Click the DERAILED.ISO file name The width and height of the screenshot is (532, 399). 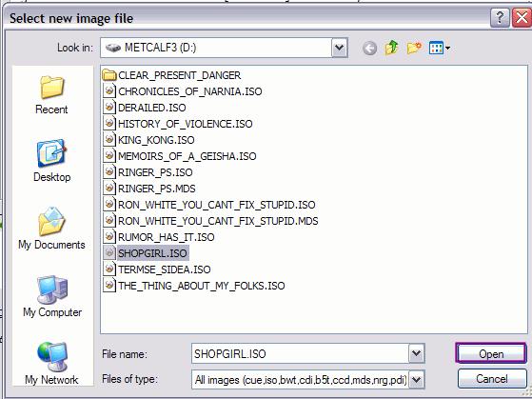click(152, 108)
